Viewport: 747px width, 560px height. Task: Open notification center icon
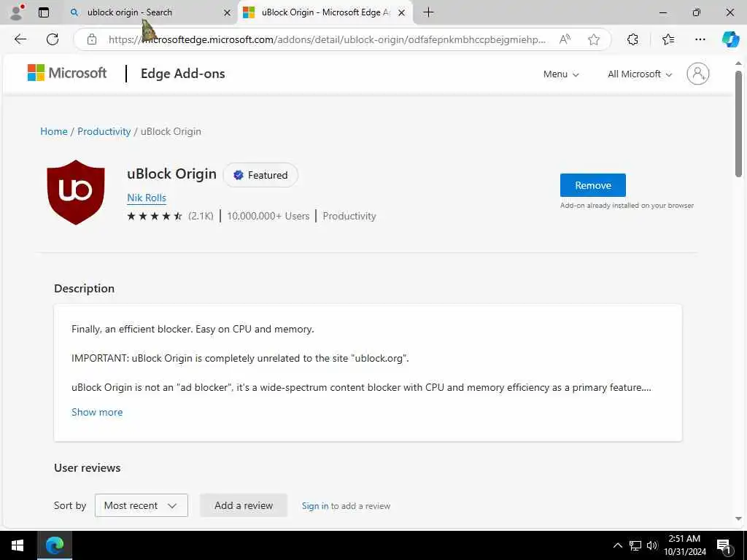pyautogui.click(x=724, y=545)
